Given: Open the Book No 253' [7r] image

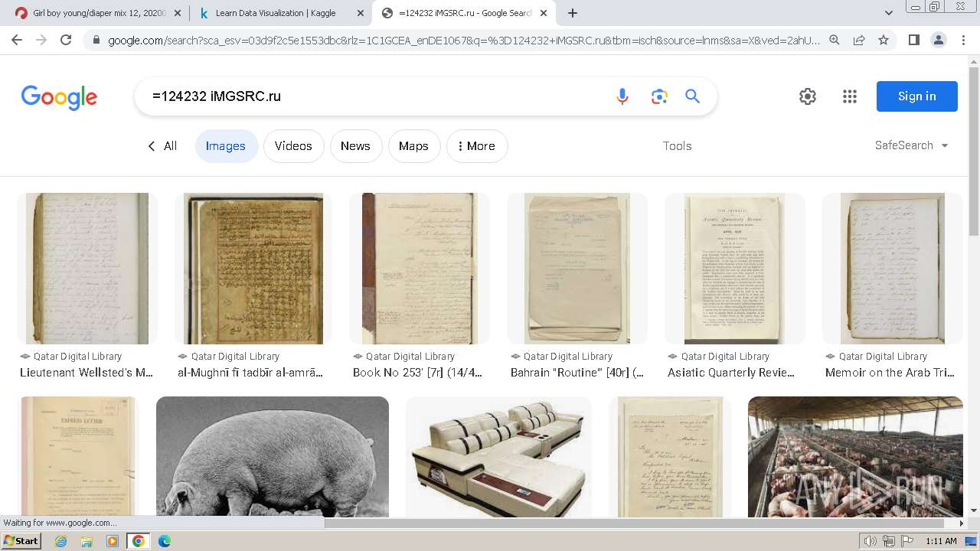Looking at the screenshot, I should tap(420, 269).
